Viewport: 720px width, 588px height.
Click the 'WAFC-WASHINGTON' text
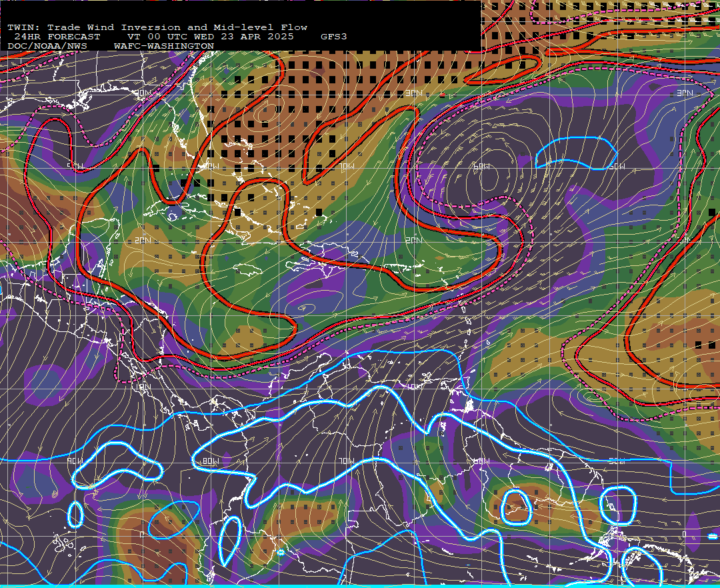point(164,47)
